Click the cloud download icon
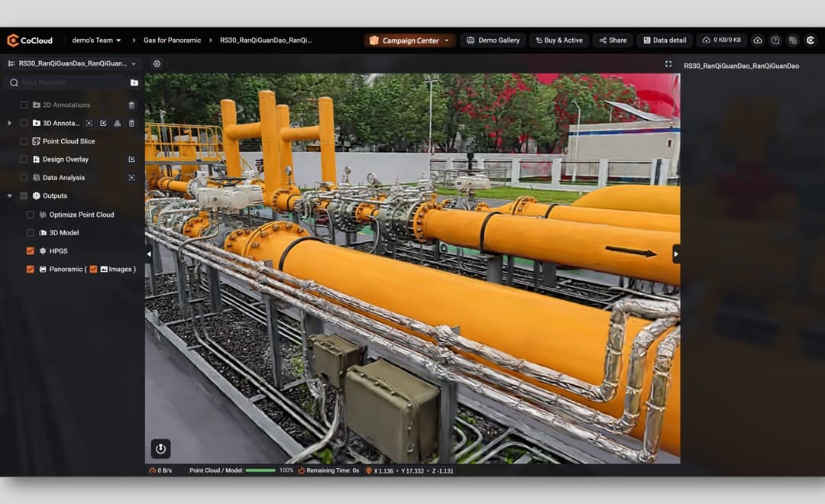The width and height of the screenshot is (825, 504). coord(758,40)
